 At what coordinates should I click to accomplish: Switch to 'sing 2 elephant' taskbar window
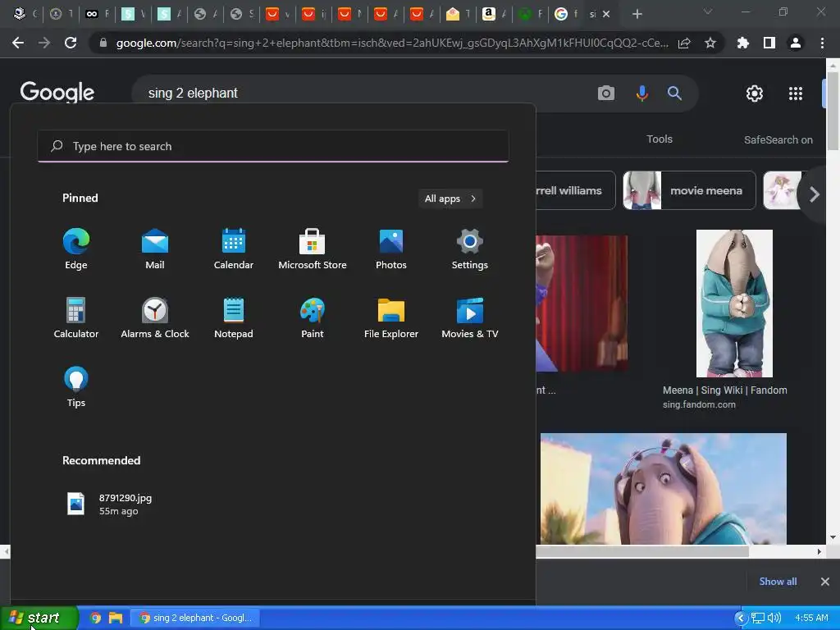point(195,618)
